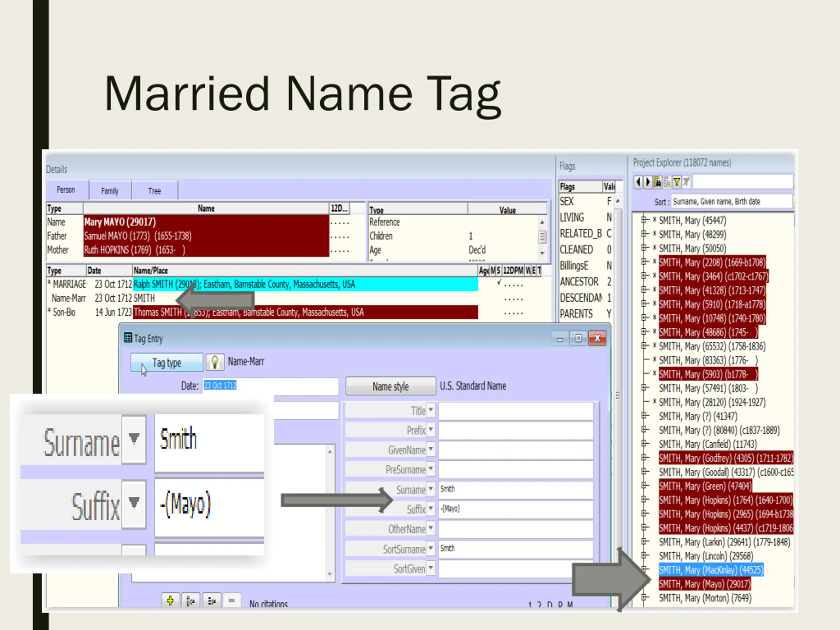
Task: Click the Name style button
Action: (x=390, y=386)
